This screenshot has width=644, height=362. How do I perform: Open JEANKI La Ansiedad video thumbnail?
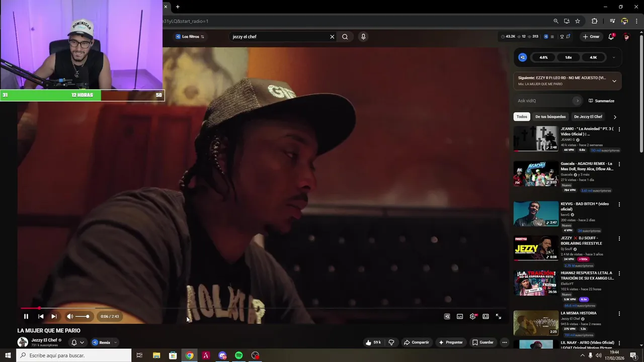pyautogui.click(x=536, y=138)
